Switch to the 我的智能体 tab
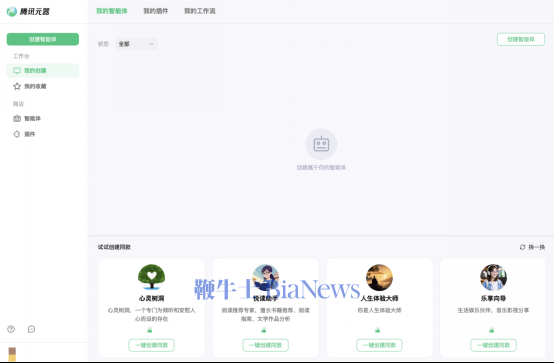This screenshot has width=554, height=363. pyautogui.click(x=112, y=11)
